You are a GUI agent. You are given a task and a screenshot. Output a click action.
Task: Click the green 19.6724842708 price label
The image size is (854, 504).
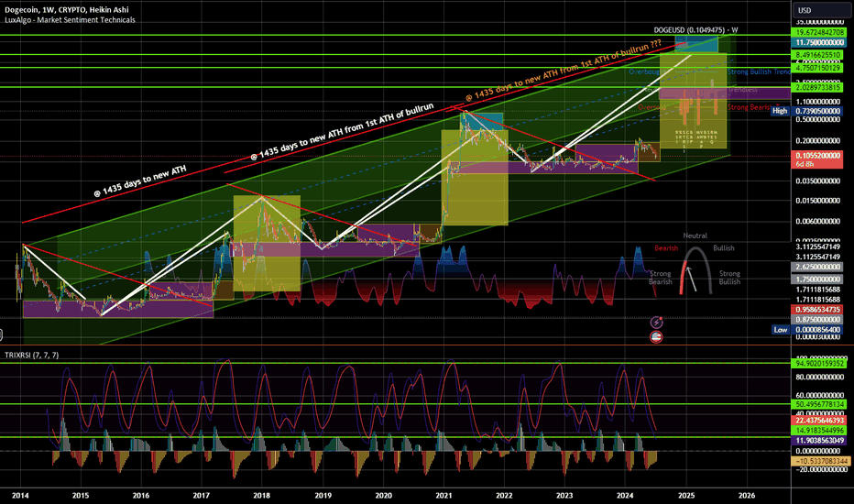(819, 33)
